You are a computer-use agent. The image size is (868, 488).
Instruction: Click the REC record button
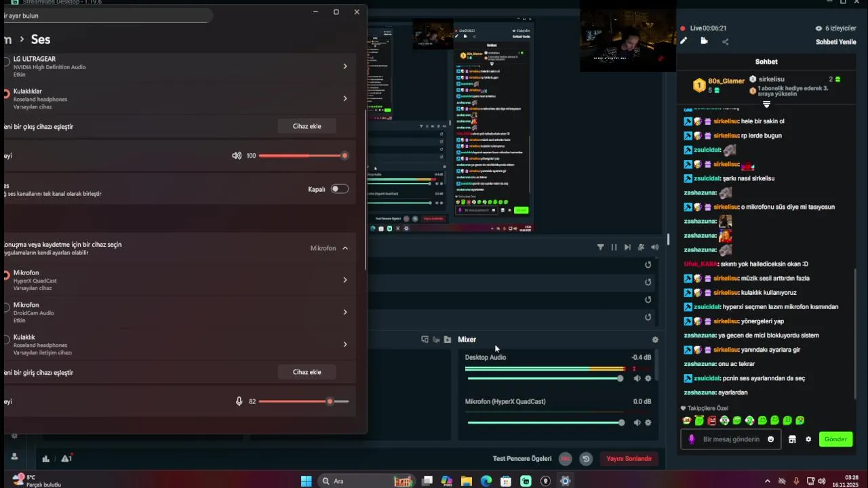click(565, 459)
